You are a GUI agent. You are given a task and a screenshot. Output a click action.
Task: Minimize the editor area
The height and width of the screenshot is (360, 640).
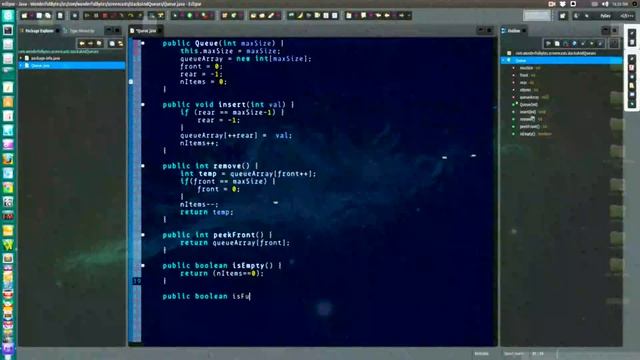[481, 31]
